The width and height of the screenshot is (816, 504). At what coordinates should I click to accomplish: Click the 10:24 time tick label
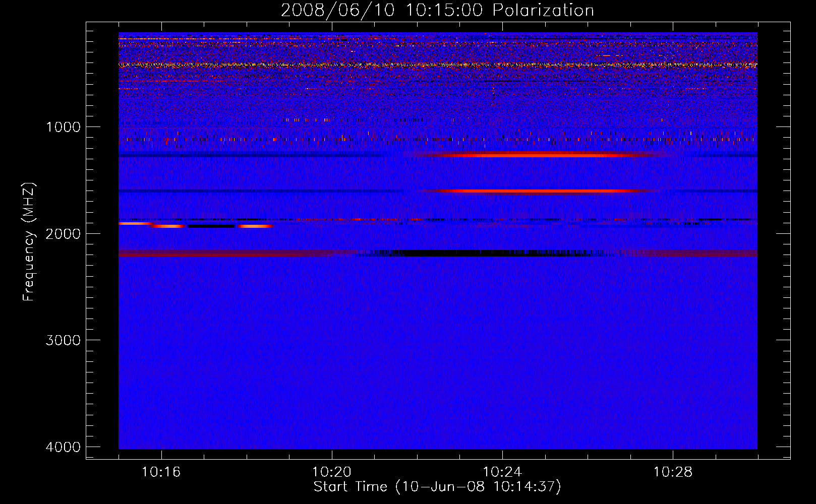click(x=502, y=472)
